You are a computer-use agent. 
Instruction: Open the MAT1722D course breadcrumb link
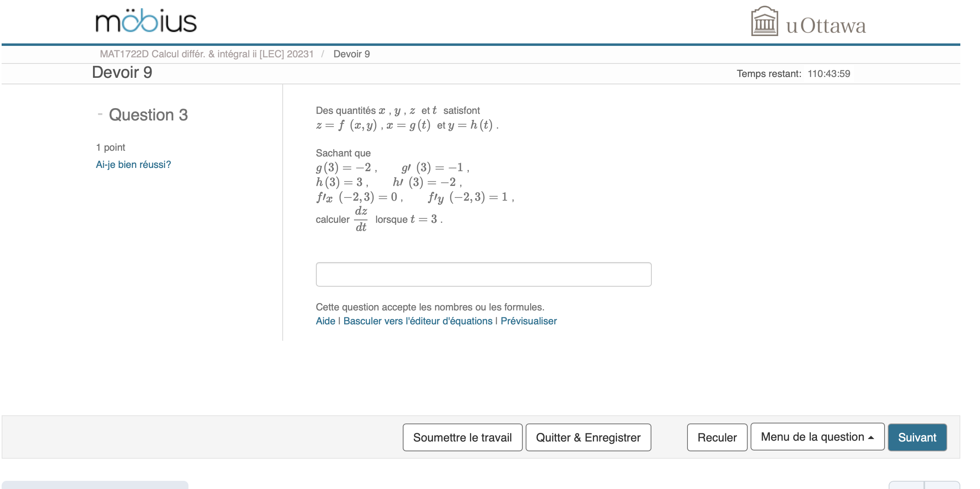click(x=207, y=54)
